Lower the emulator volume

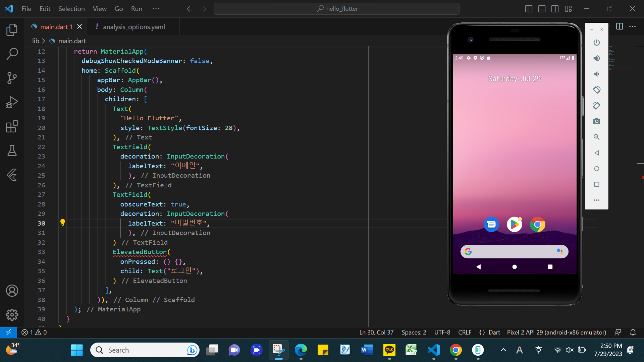(597, 74)
